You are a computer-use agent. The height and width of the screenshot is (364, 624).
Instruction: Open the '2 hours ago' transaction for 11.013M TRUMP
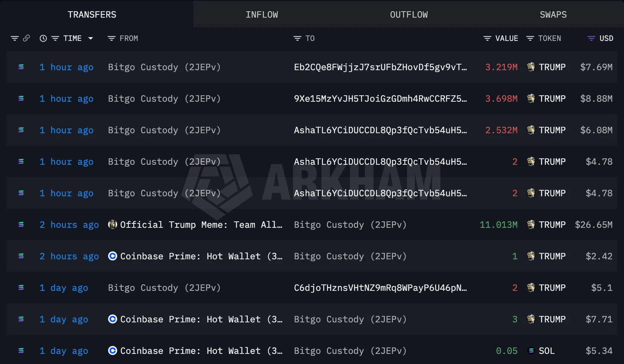click(x=69, y=225)
